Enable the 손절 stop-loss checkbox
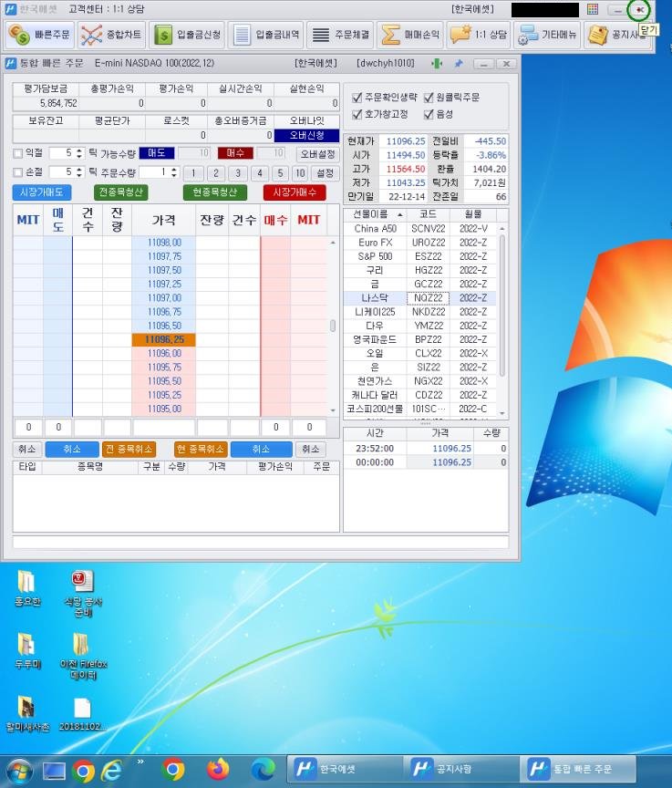The image size is (672, 788). pos(18,172)
